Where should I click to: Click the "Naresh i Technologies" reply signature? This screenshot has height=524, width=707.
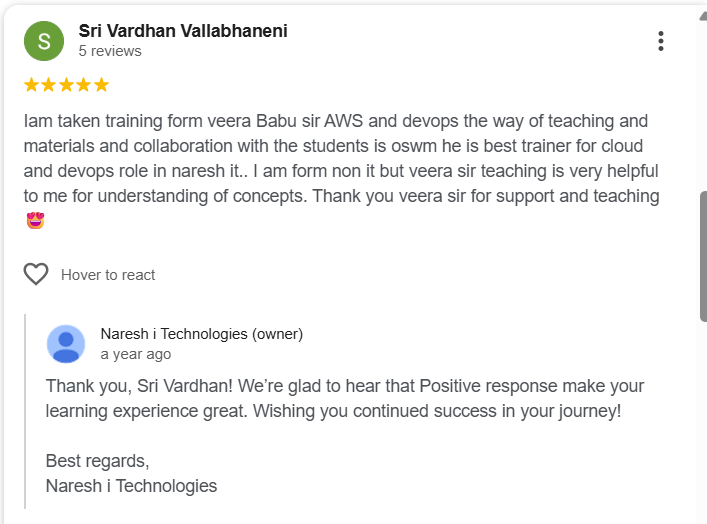pyautogui.click(x=131, y=486)
